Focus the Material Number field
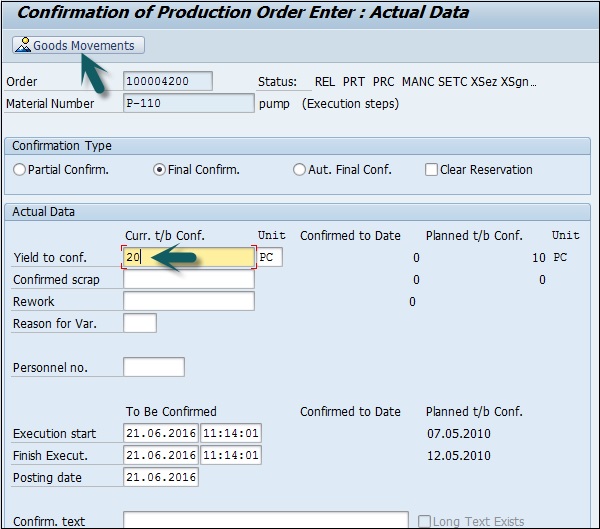 pos(188,103)
